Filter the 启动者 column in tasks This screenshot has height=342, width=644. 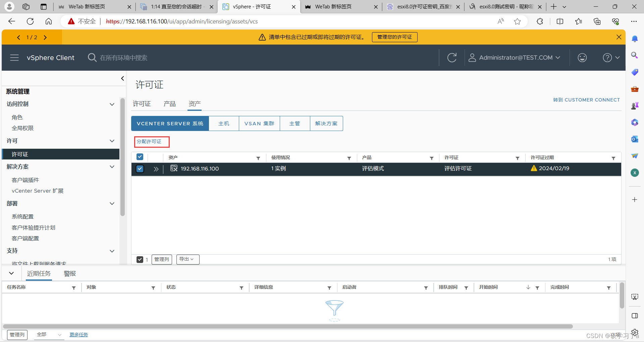click(x=426, y=288)
